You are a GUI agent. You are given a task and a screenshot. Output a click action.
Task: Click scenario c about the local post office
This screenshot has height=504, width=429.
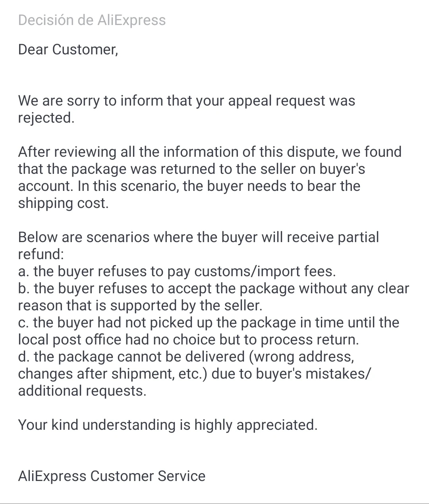click(x=209, y=323)
